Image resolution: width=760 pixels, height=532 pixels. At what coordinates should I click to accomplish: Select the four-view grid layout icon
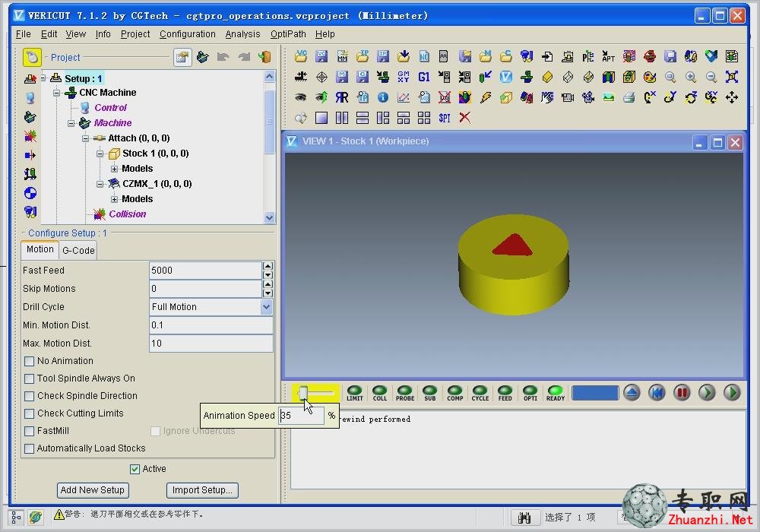click(424, 118)
